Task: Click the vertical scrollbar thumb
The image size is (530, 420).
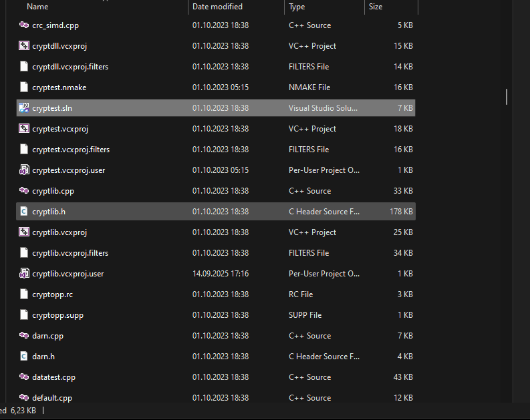Action: (x=507, y=97)
